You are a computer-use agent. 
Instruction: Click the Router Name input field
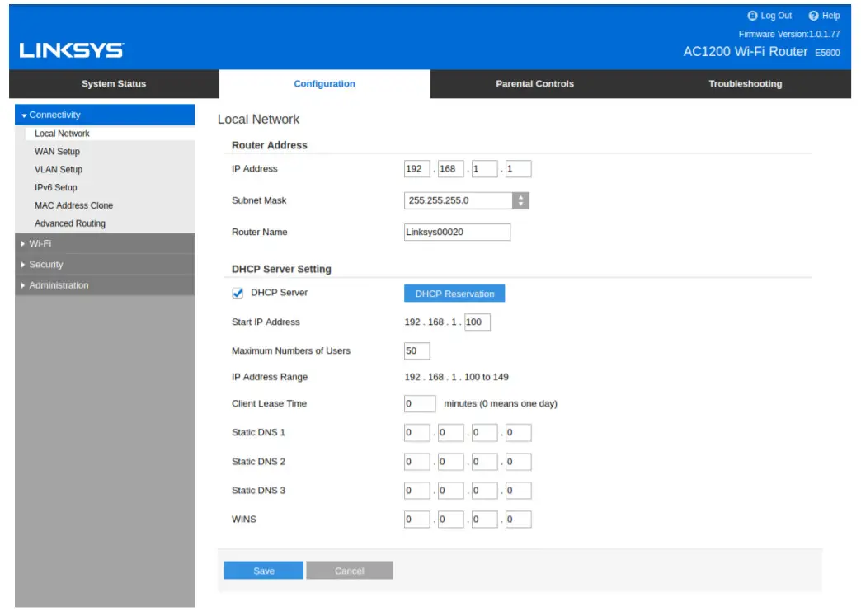pos(455,232)
